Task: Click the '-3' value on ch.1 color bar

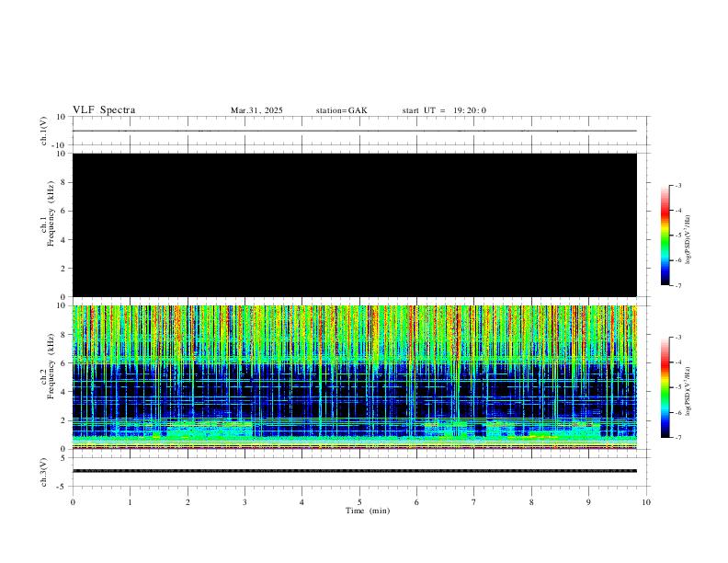Action: [677, 185]
